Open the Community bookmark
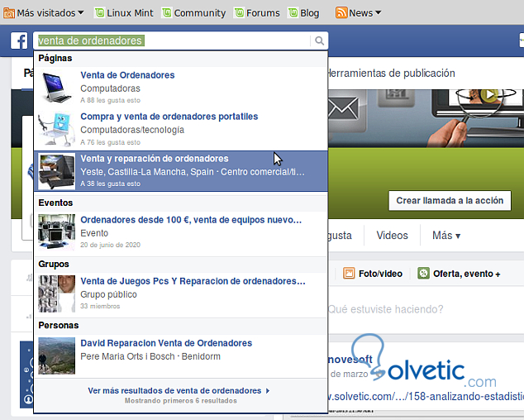The height and width of the screenshot is (420, 524). [x=194, y=13]
